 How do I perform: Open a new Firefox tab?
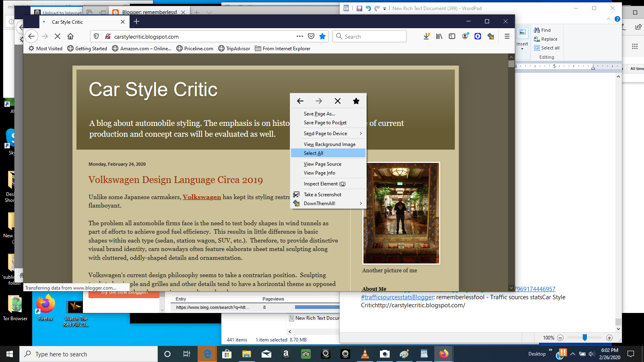tap(136, 22)
